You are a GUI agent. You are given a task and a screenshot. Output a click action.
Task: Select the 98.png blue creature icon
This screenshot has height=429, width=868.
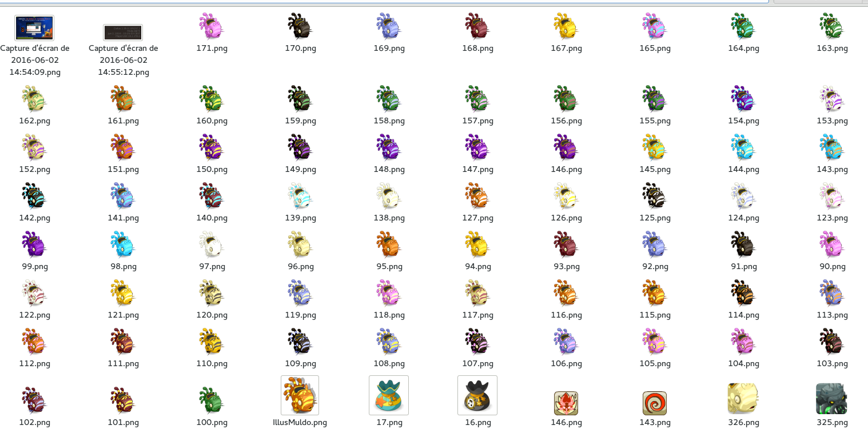pos(123,244)
